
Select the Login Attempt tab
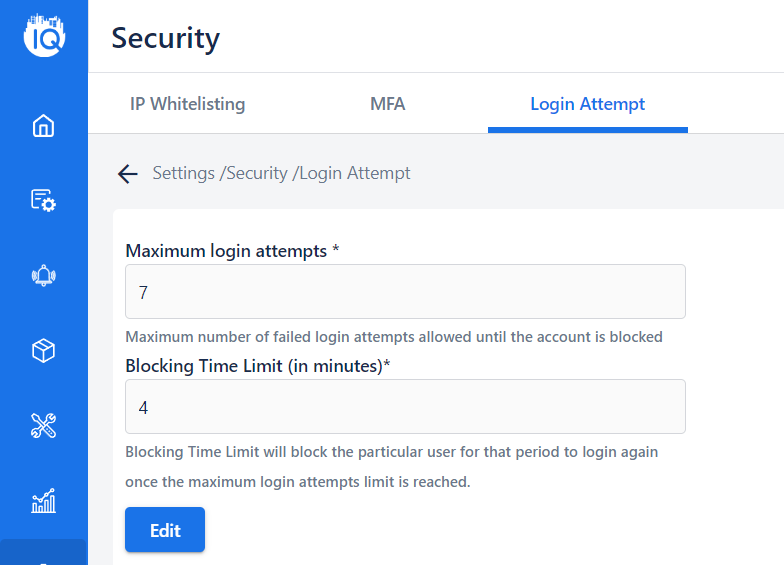coord(588,104)
